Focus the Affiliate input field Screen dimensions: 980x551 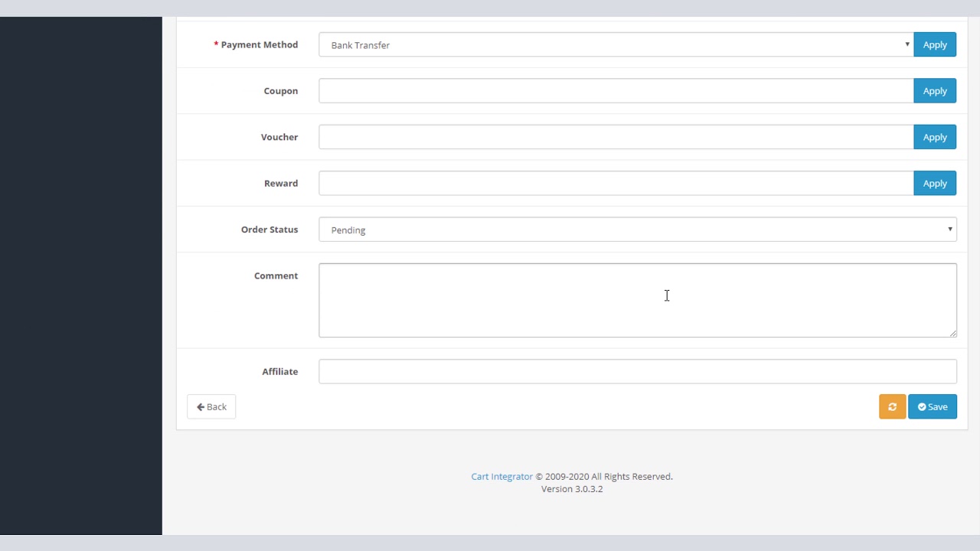pyautogui.click(x=638, y=371)
